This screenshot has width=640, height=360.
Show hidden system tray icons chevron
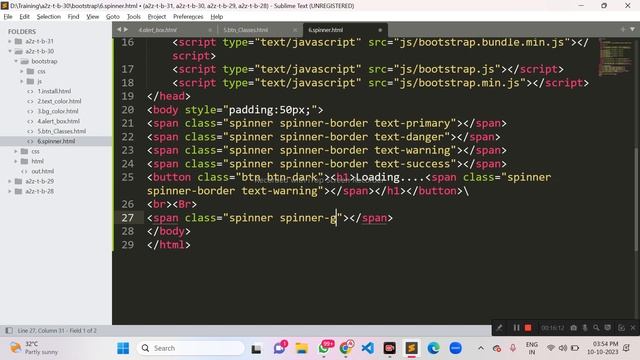pyautogui.click(x=481, y=348)
